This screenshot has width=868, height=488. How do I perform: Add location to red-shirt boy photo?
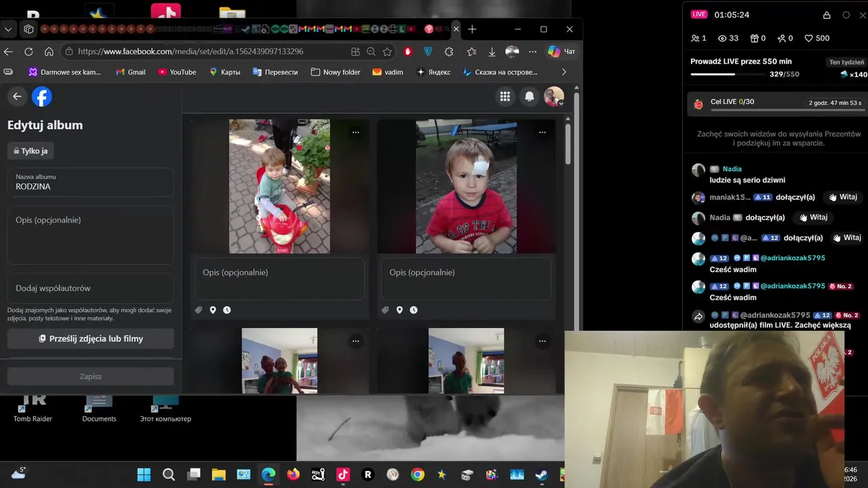pos(399,310)
